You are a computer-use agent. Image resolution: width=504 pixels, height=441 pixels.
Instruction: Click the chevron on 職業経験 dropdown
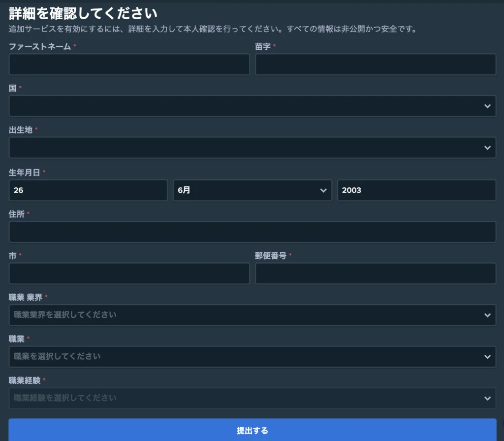point(487,398)
